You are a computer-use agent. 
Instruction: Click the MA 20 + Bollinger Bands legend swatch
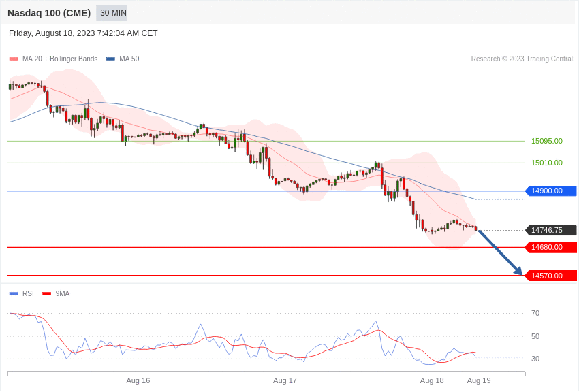pyautogui.click(x=14, y=59)
